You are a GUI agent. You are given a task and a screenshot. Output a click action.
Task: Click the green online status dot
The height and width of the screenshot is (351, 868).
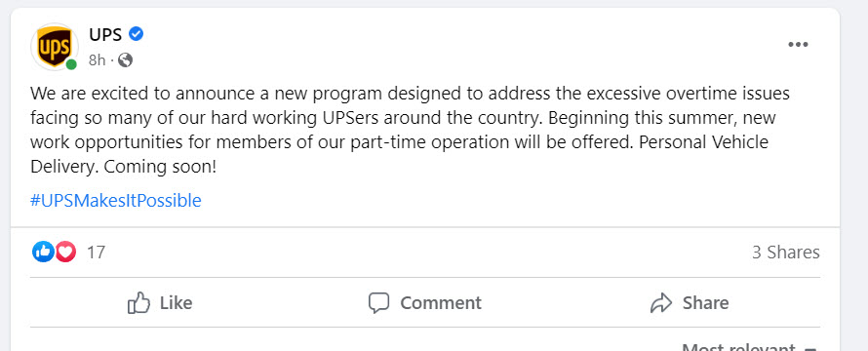click(x=71, y=64)
